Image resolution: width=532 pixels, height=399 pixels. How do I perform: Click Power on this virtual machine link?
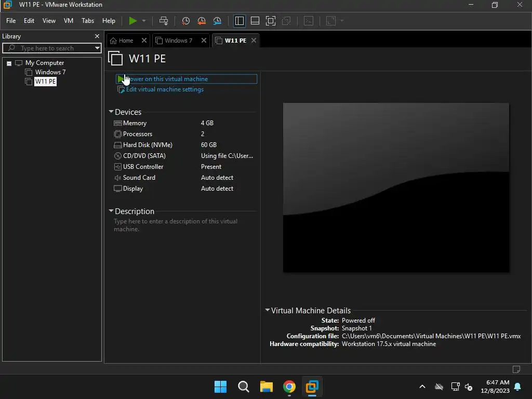(x=187, y=79)
